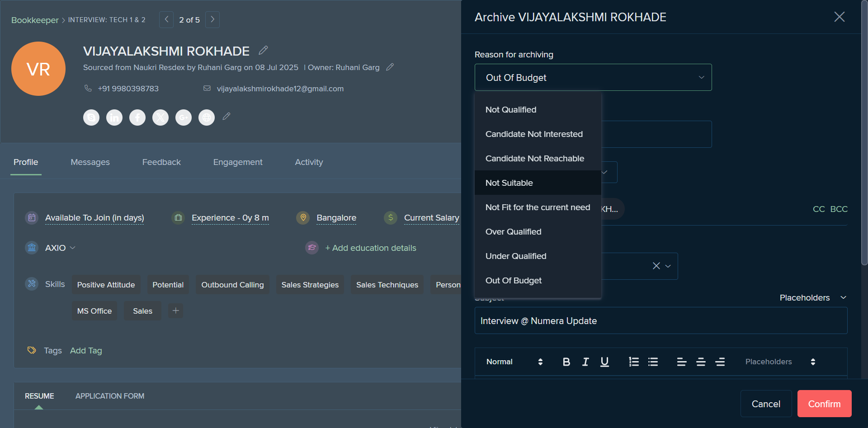
Task: Align text right in editor
Action: click(720, 362)
